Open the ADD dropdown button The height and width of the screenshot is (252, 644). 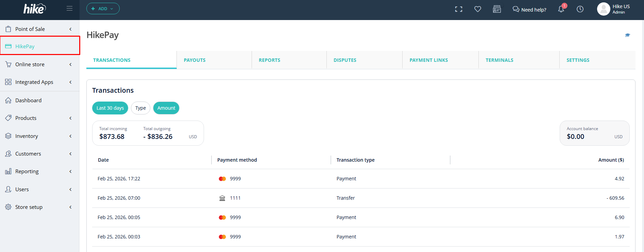[103, 8]
